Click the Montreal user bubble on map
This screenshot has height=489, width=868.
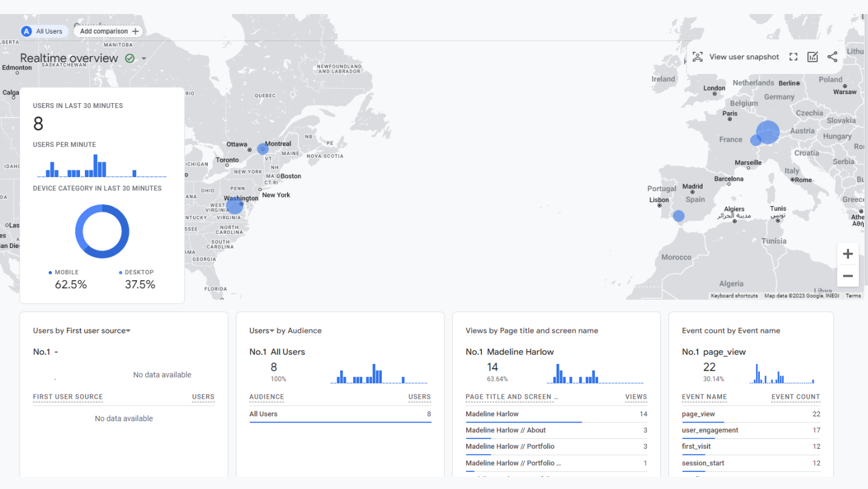(x=263, y=149)
